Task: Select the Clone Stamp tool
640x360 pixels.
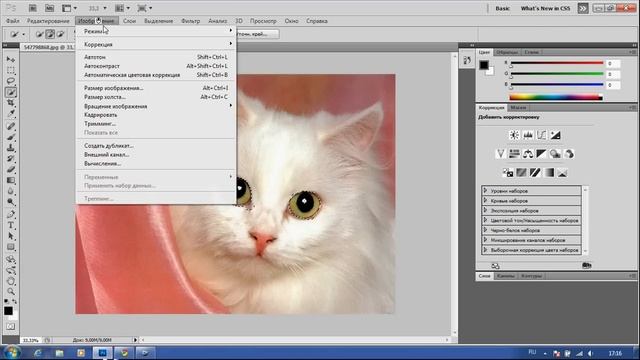Action: pos(11,148)
